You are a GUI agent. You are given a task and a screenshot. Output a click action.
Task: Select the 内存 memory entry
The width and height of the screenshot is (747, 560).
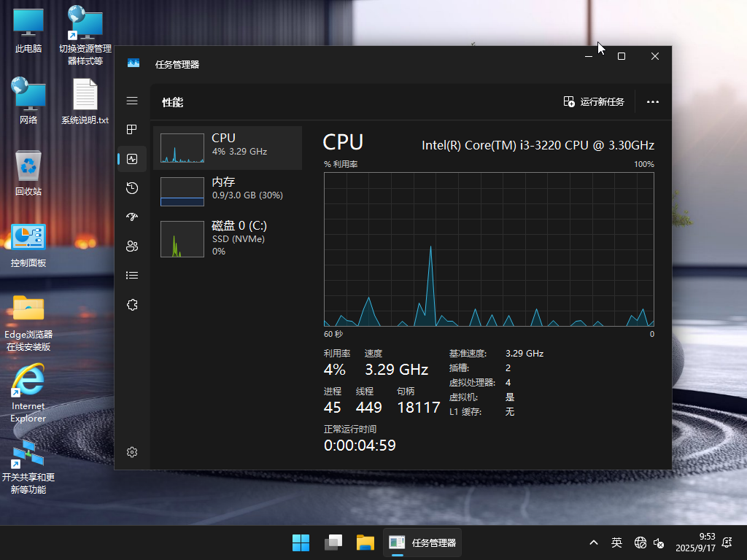pyautogui.click(x=228, y=192)
